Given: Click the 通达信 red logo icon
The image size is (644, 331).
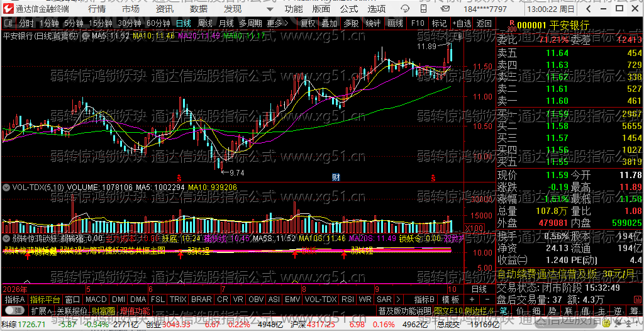Looking at the screenshot, I should pos(8,9).
